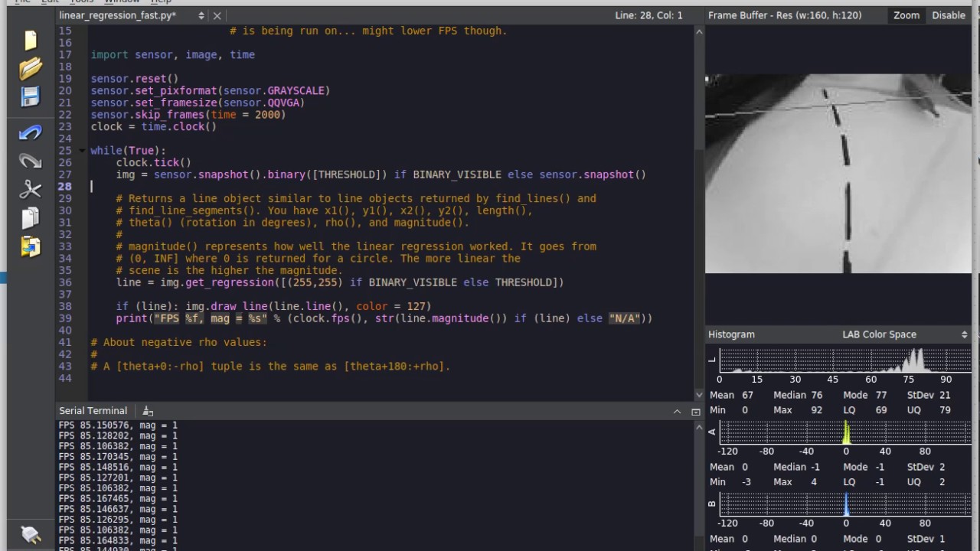Place cursor on the import sensor line

(173, 54)
